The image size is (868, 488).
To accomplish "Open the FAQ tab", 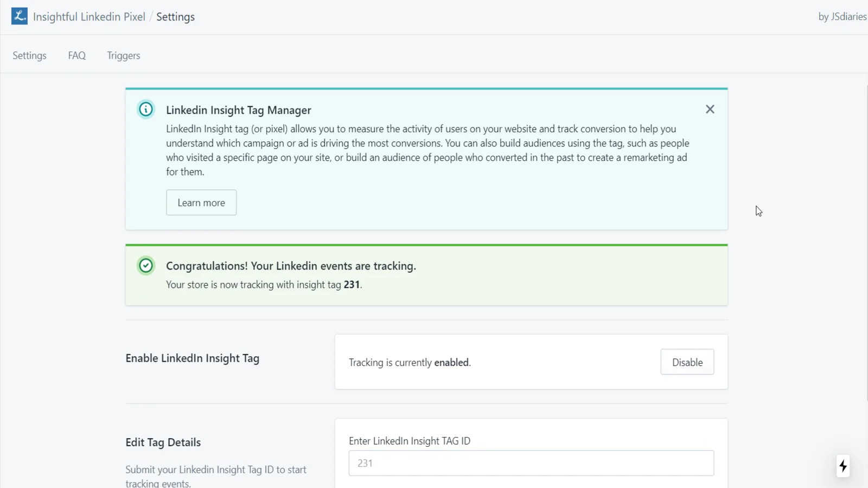I will coord(77,55).
